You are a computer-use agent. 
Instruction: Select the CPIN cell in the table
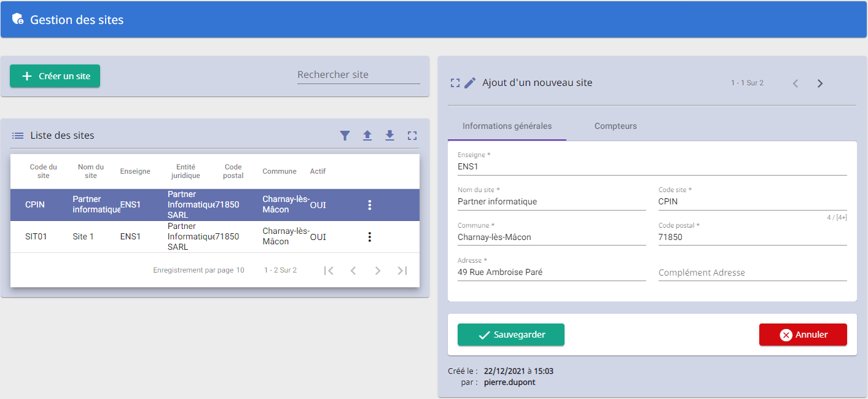pyautogui.click(x=35, y=205)
